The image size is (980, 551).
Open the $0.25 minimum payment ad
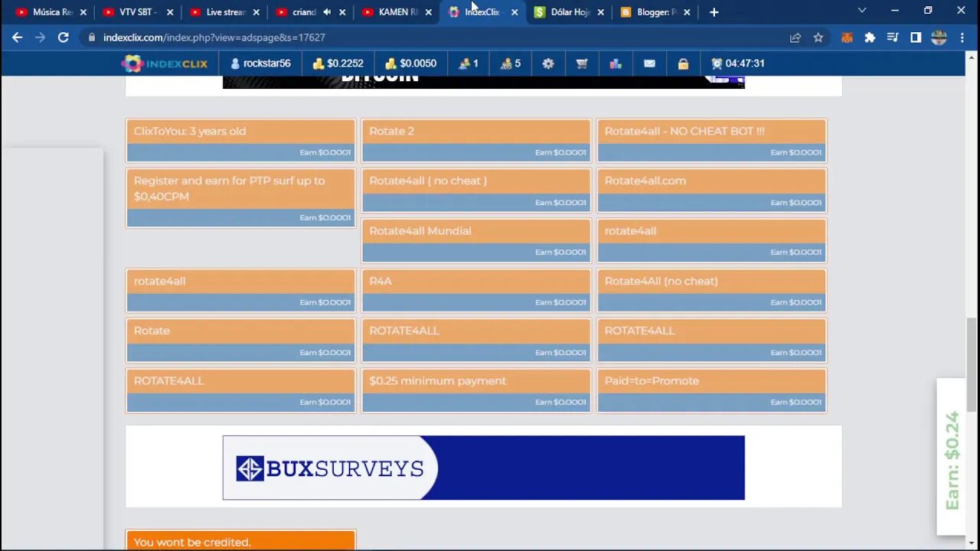pyautogui.click(x=476, y=390)
